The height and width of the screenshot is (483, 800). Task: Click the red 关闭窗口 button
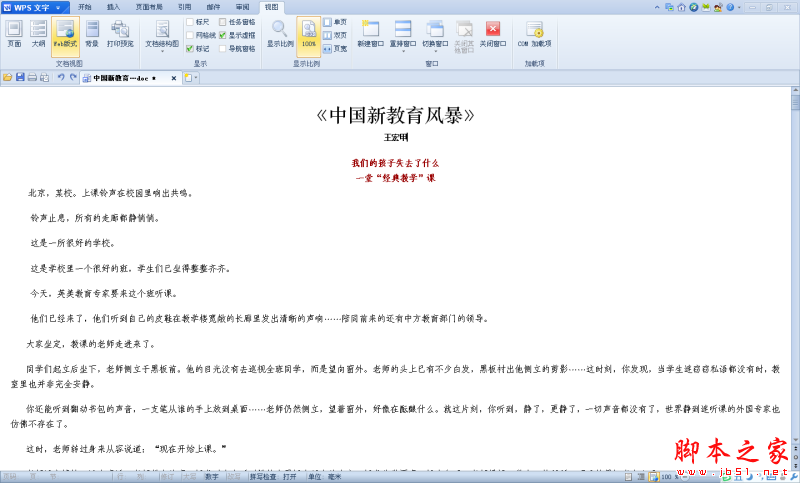pos(493,35)
